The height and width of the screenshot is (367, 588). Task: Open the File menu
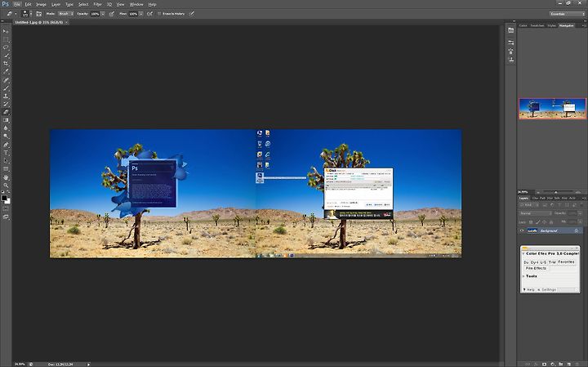click(x=17, y=5)
